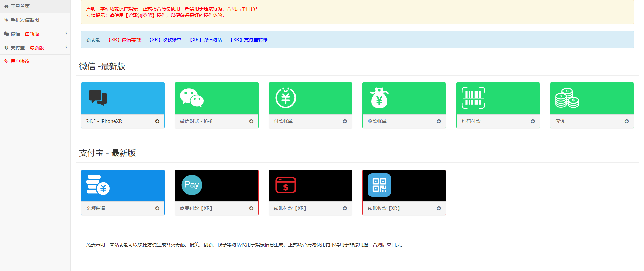The image size is (644, 271).
Task: Click home icon beside 工具首页
Action: coord(6,6)
